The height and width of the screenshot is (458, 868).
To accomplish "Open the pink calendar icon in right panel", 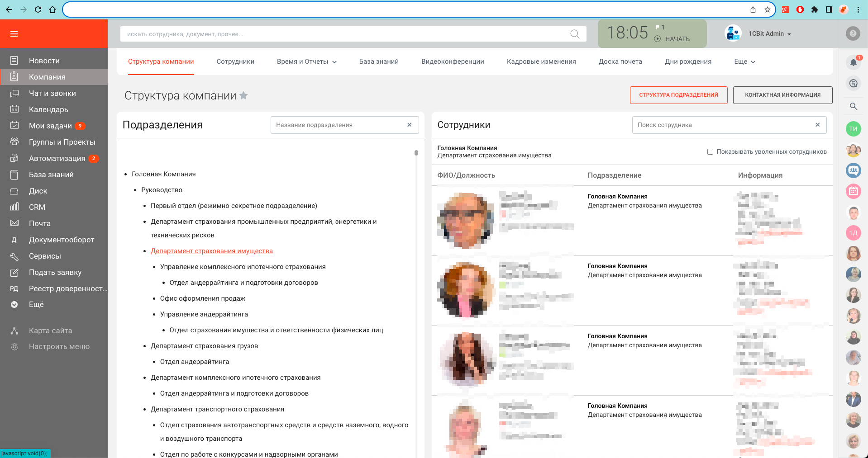I will coord(854,191).
